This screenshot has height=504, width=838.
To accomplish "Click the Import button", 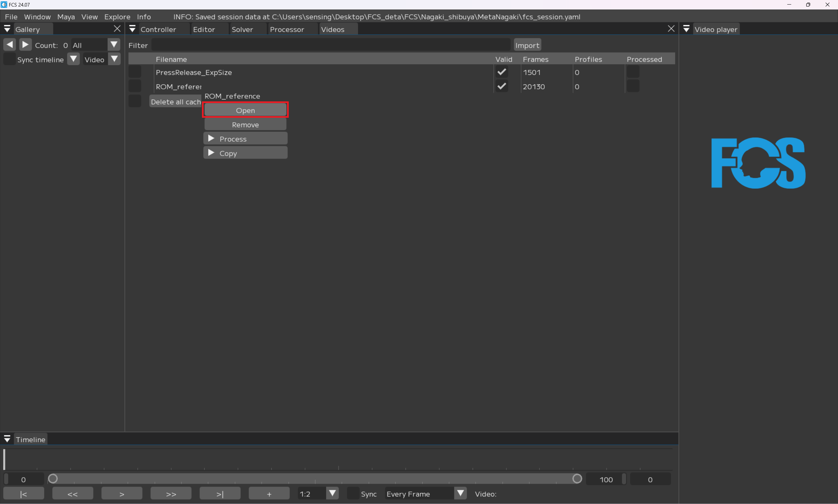I will [x=527, y=45].
